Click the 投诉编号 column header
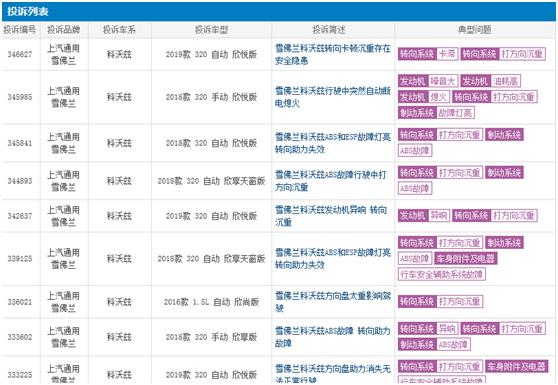Screen dimensions: 558x385 click(20, 30)
